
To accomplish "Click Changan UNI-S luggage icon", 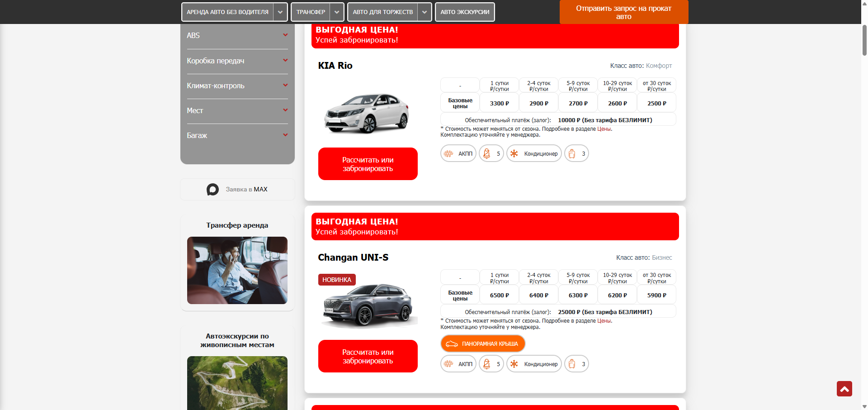I will (x=572, y=364).
